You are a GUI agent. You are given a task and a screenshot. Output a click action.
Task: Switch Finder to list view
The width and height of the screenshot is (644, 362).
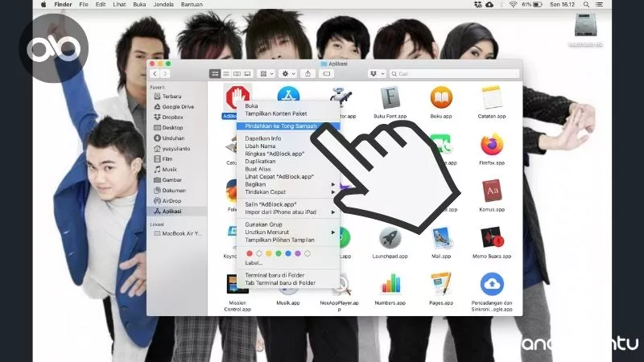[226, 74]
